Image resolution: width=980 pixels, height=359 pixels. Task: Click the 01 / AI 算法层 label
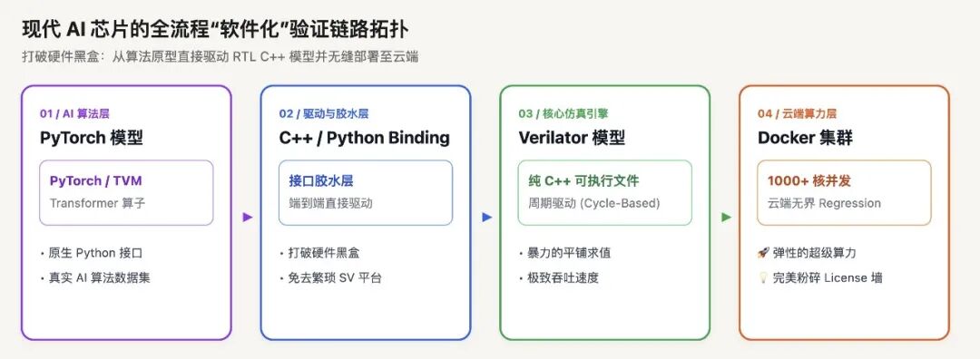click(74, 113)
